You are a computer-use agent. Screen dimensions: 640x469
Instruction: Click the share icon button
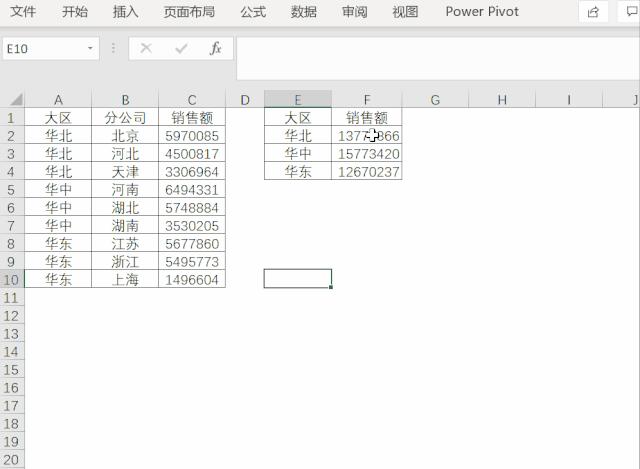click(593, 12)
